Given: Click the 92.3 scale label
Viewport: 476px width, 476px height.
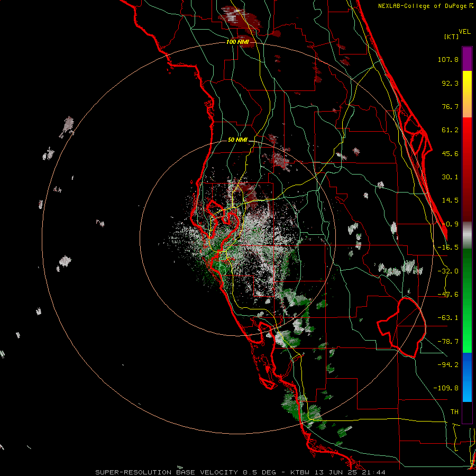Looking at the screenshot, I should point(450,83).
